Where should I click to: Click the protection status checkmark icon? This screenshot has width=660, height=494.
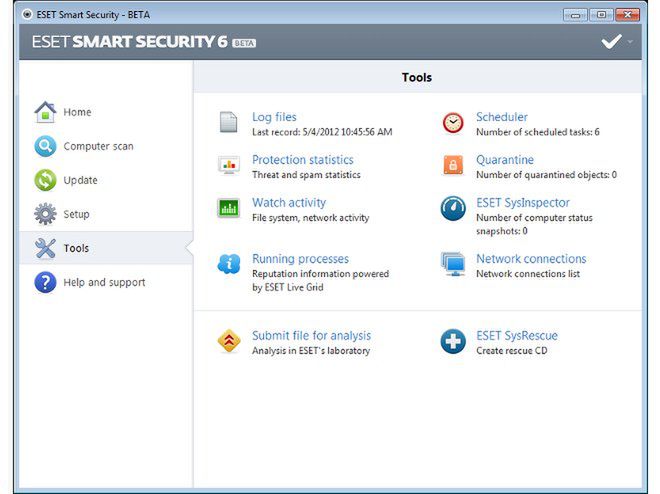pyautogui.click(x=612, y=41)
